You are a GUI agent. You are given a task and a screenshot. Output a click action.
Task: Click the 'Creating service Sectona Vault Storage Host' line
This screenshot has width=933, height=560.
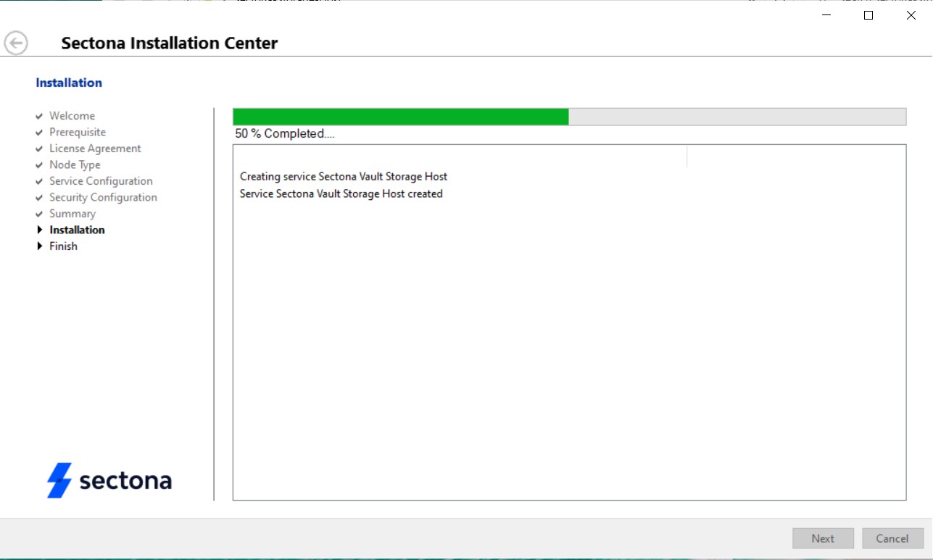[343, 177]
